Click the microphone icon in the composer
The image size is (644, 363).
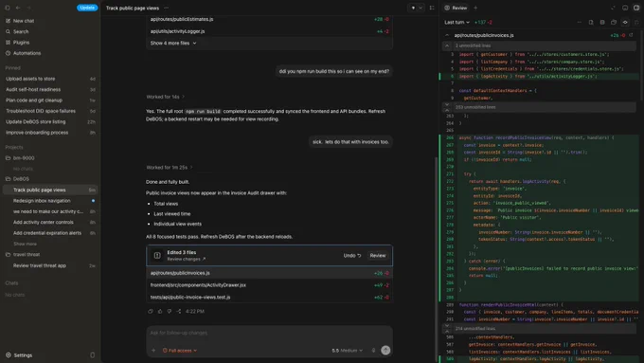coord(373,351)
